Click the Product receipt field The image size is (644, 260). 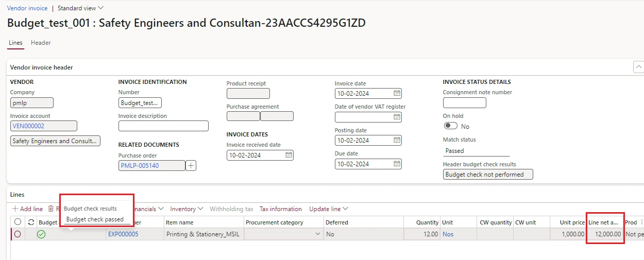tap(248, 93)
